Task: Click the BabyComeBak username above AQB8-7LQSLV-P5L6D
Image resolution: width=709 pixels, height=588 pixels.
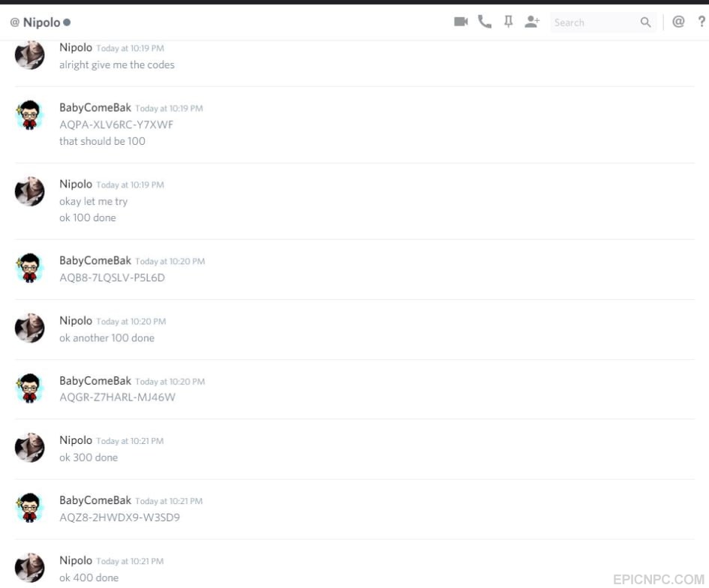Action: point(95,260)
